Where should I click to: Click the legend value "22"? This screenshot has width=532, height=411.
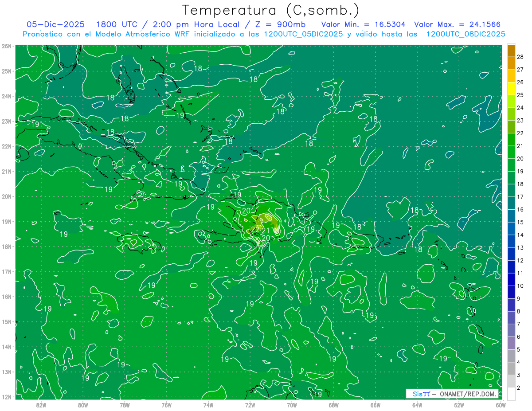pyautogui.click(x=520, y=133)
